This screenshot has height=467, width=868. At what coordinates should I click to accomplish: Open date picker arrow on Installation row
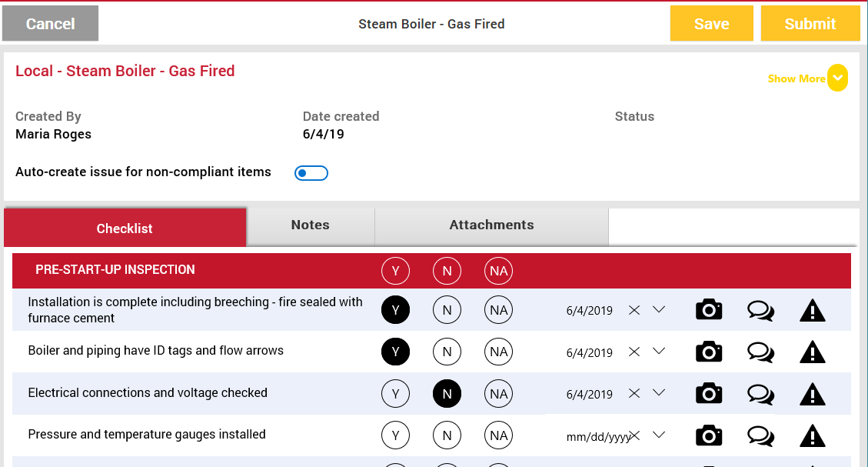click(x=659, y=309)
